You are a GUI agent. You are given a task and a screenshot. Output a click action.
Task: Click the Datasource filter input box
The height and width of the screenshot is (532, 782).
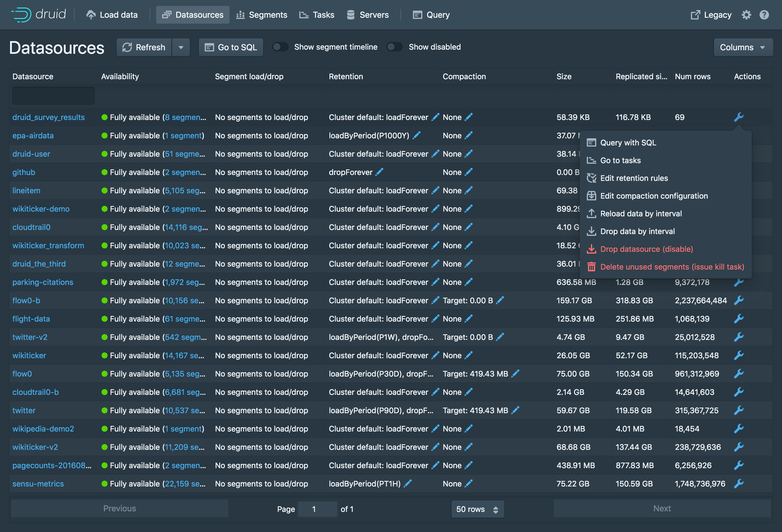53,96
